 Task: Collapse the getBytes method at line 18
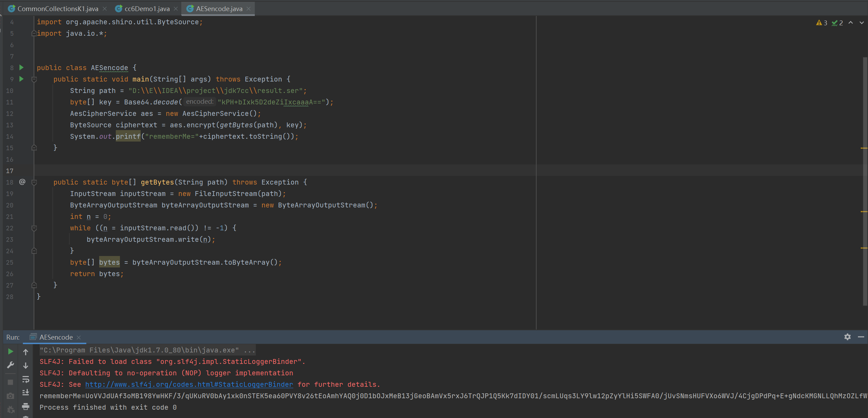coord(34,182)
